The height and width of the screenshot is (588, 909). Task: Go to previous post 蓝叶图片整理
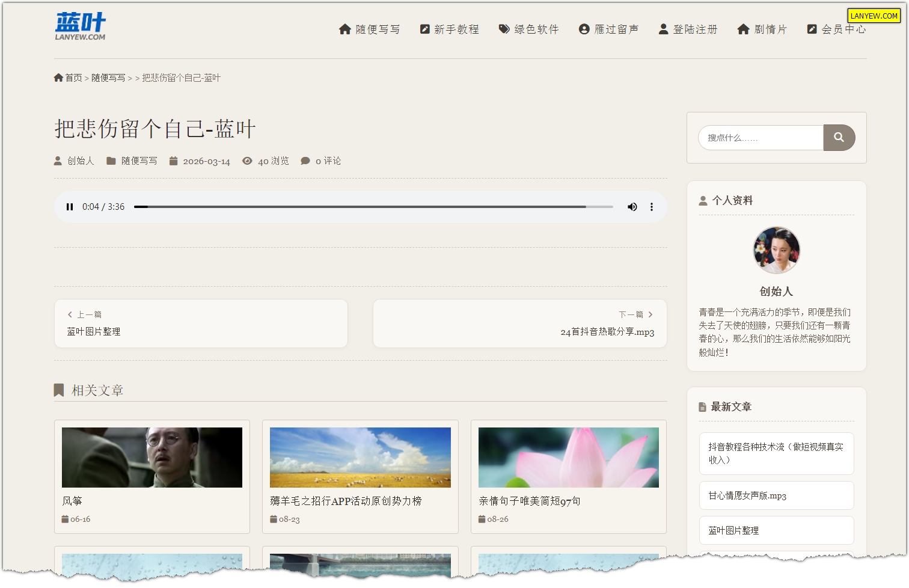[201, 323]
